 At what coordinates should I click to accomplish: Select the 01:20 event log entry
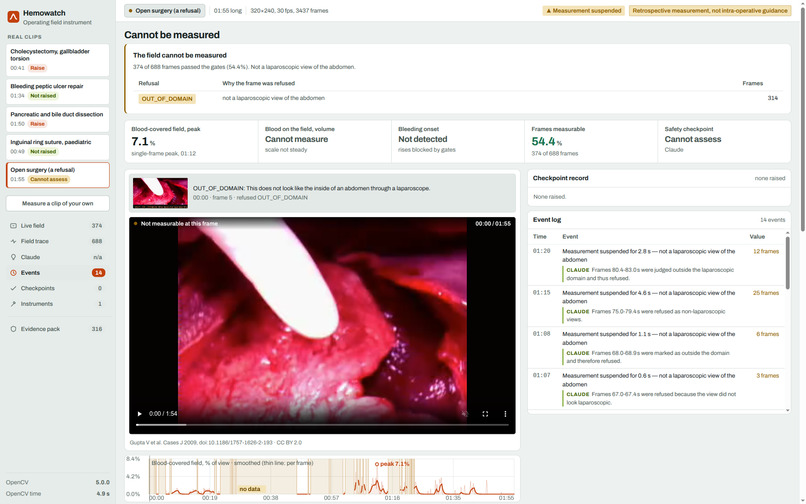pyautogui.click(x=656, y=264)
